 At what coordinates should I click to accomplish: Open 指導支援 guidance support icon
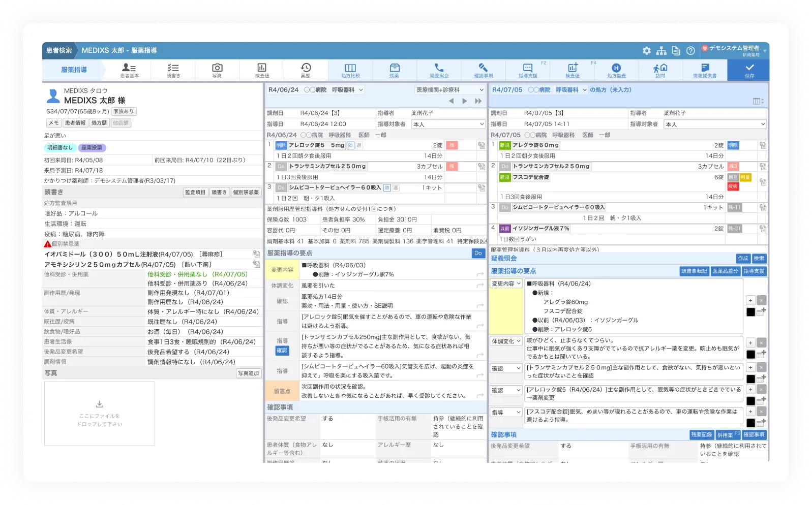pos(528,70)
